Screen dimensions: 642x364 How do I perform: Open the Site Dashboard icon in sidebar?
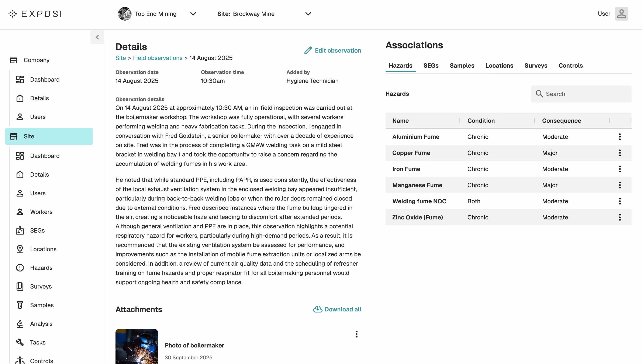coord(20,156)
